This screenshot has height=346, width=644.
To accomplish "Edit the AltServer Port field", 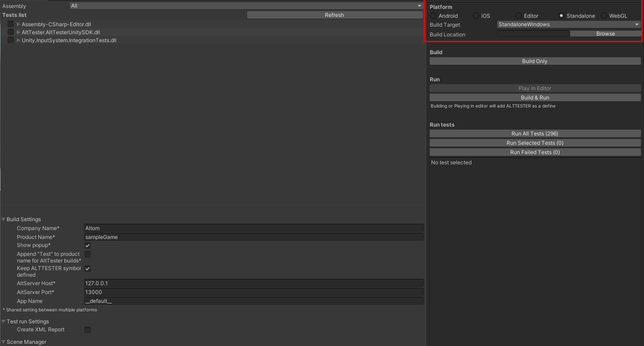I will click(253, 292).
